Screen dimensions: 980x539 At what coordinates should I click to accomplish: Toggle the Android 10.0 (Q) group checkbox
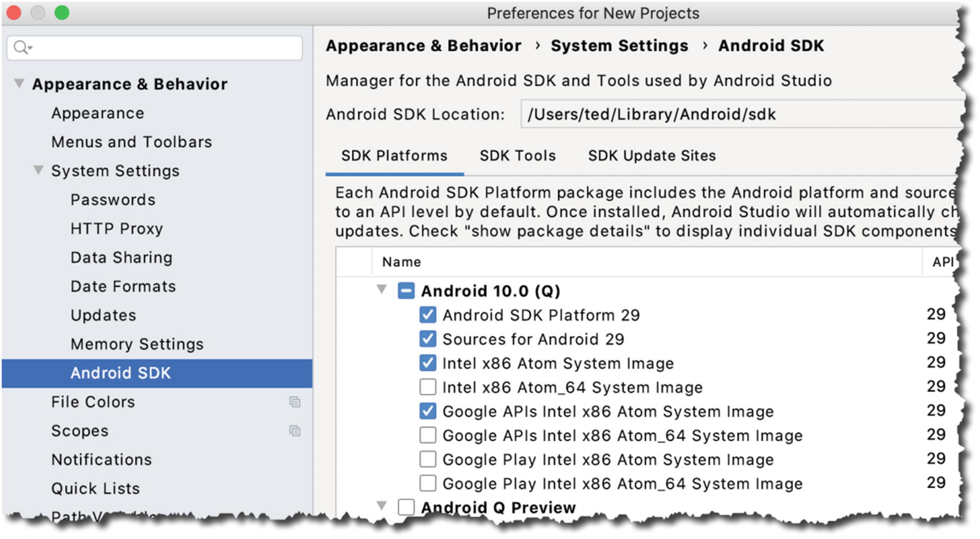pos(406,291)
